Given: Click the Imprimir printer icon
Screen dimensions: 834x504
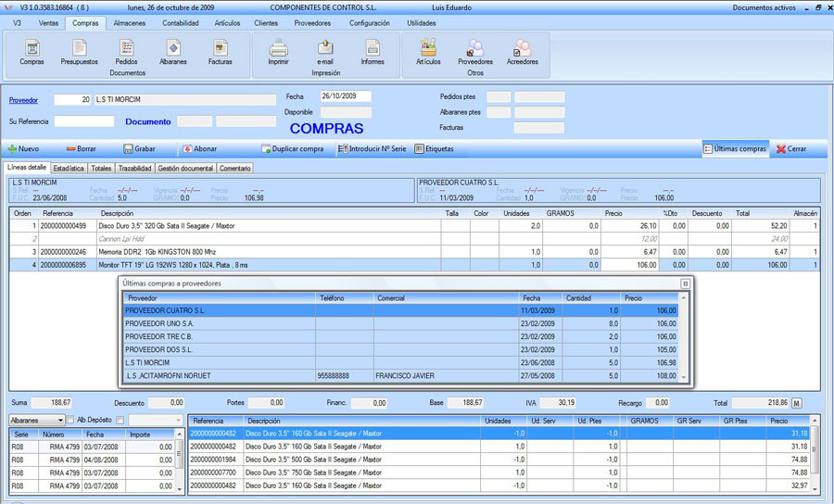Looking at the screenshot, I should (x=278, y=53).
